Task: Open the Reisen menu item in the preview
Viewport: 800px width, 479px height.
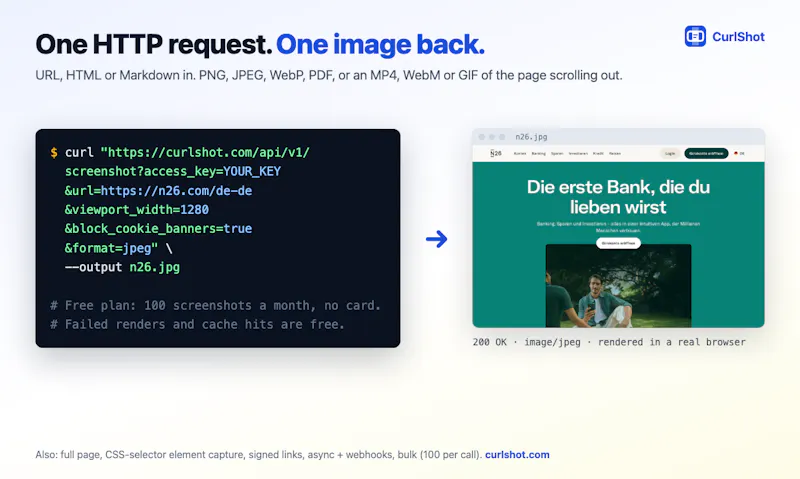Action: click(x=615, y=154)
